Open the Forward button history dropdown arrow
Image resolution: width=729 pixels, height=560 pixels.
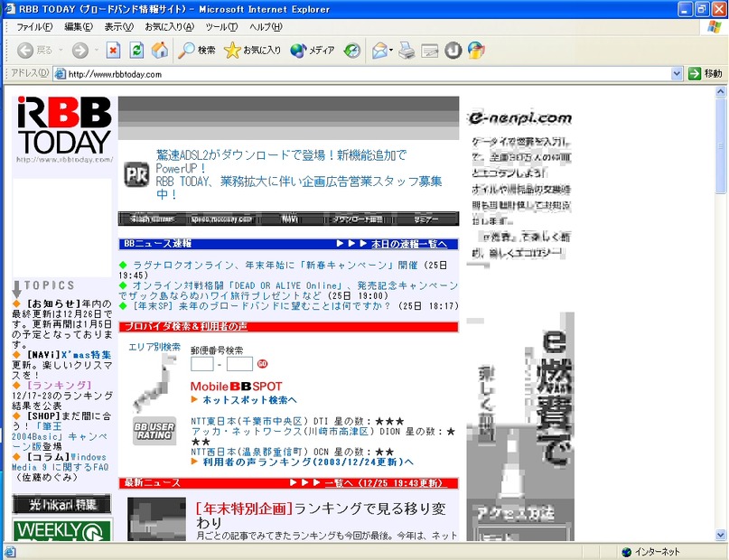click(97, 51)
